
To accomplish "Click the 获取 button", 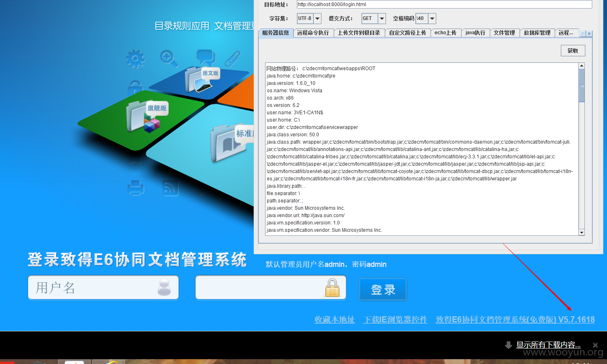I will pos(573,51).
